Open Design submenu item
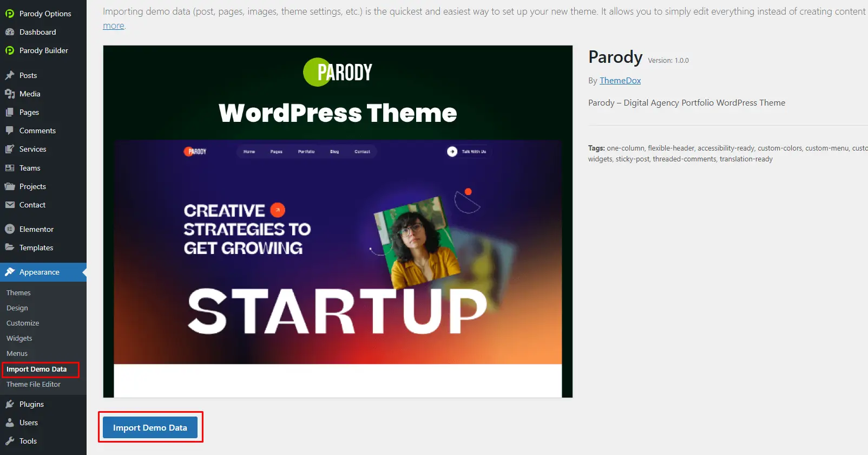868x455 pixels. pyautogui.click(x=17, y=308)
